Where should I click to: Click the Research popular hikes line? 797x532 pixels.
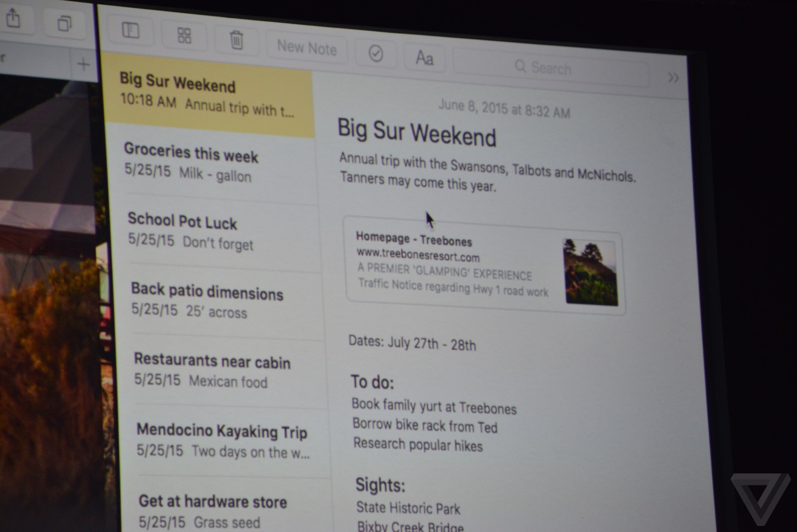click(418, 444)
